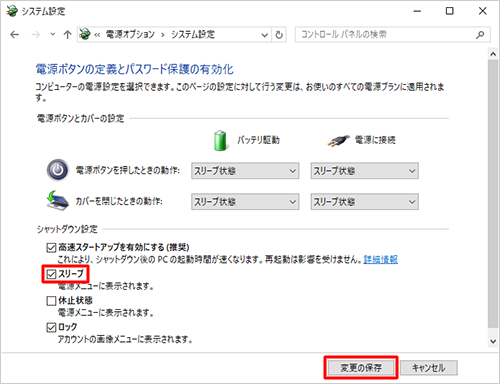Minimize the システム設定 window
Viewport: 500px width, 384px height.
point(417,11)
